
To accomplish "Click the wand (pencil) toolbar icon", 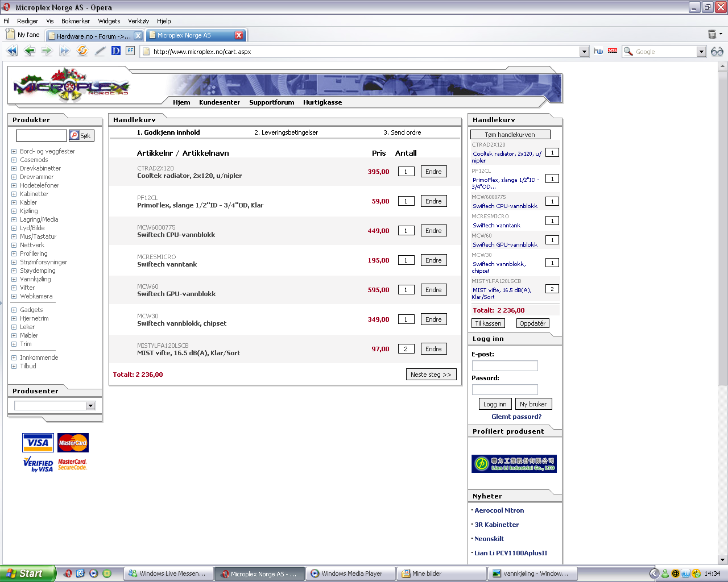I will click(x=100, y=51).
